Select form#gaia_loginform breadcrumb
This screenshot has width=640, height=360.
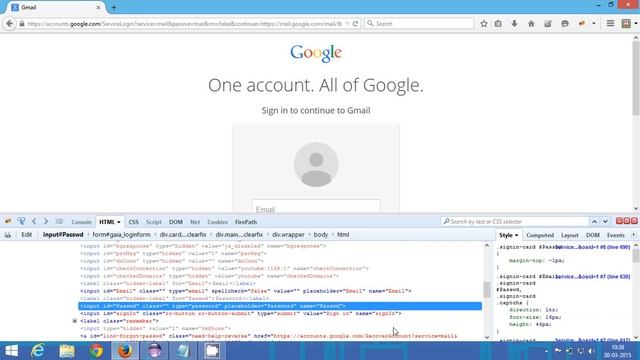(x=121, y=235)
